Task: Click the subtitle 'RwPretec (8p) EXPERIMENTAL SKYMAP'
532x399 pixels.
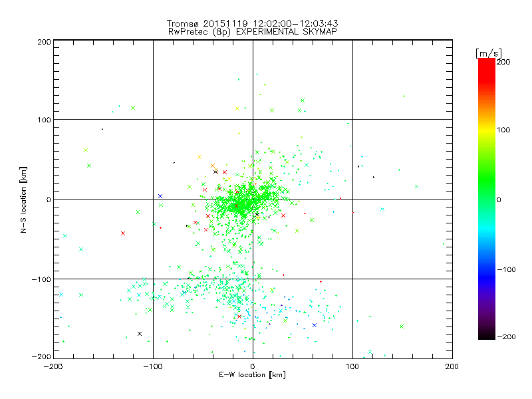Action: [x=252, y=31]
